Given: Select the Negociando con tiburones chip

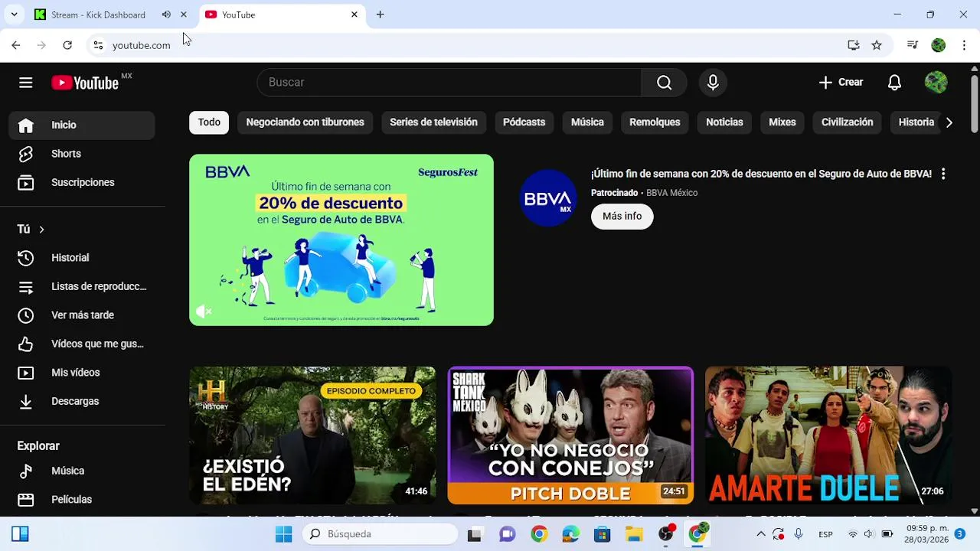Looking at the screenshot, I should (305, 122).
